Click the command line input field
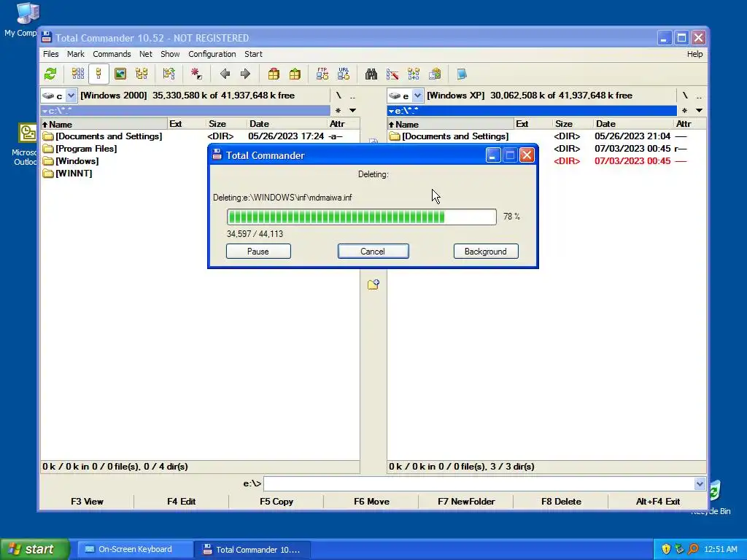The image size is (747, 560). click(x=479, y=484)
